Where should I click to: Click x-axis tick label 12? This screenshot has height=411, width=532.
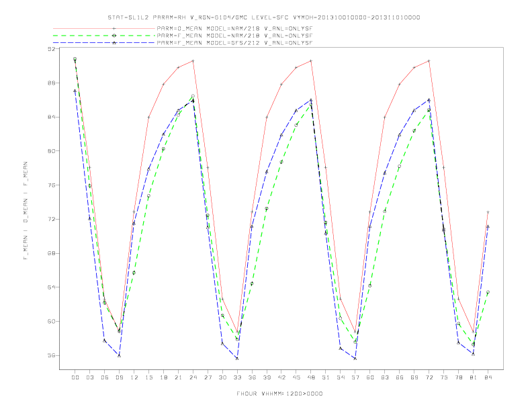coord(134,377)
